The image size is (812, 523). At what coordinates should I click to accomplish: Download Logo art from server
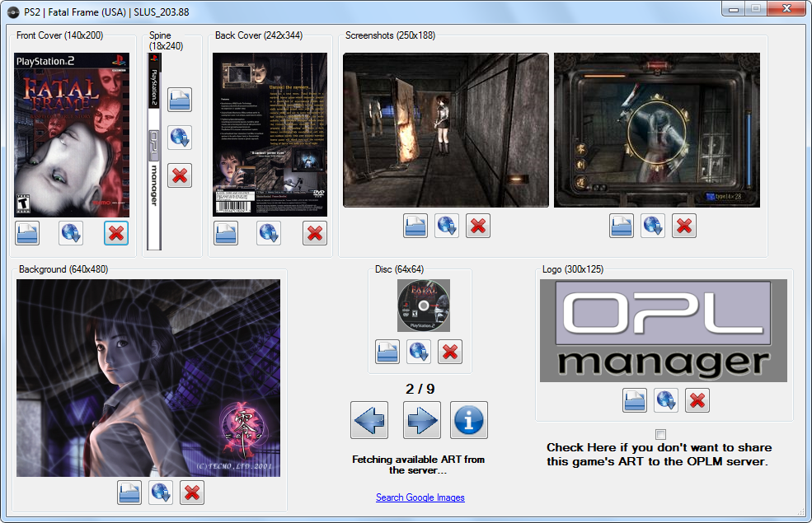(x=666, y=400)
